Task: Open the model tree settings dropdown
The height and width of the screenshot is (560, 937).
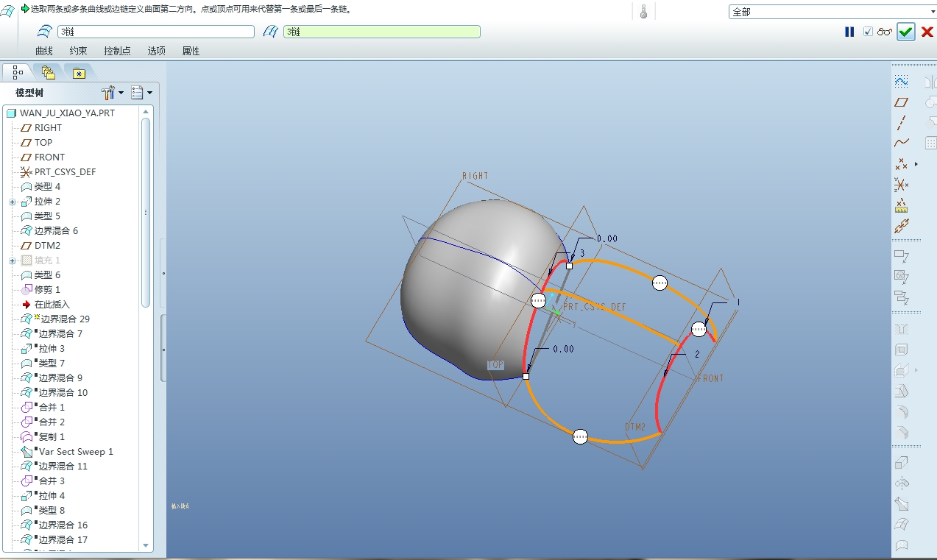Action: pos(113,93)
